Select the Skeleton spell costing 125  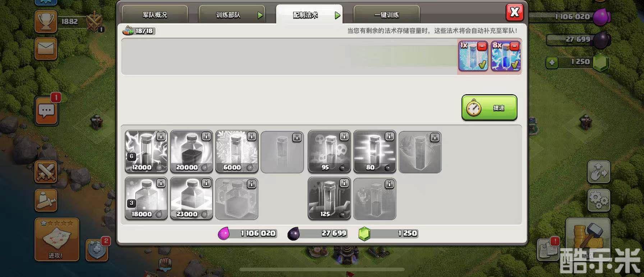[329, 199]
